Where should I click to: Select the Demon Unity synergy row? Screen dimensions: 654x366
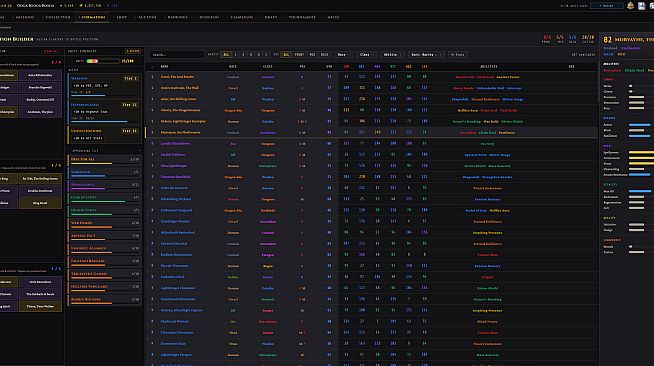click(x=104, y=211)
